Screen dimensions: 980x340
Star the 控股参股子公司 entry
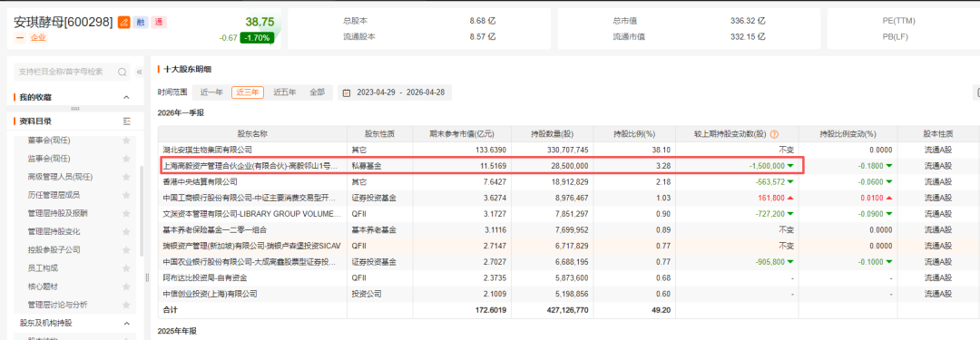click(126, 250)
